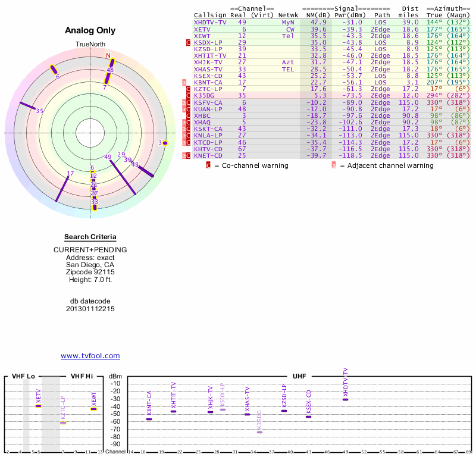Select the XETV callsign row
The height and width of the screenshot is (457, 476).
pyautogui.click(x=202, y=29)
